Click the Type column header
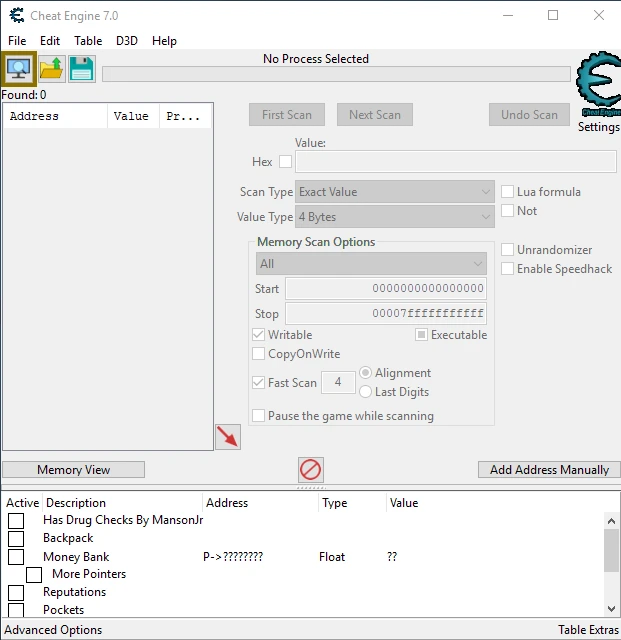This screenshot has height=640, width=621. pos(352,502)
